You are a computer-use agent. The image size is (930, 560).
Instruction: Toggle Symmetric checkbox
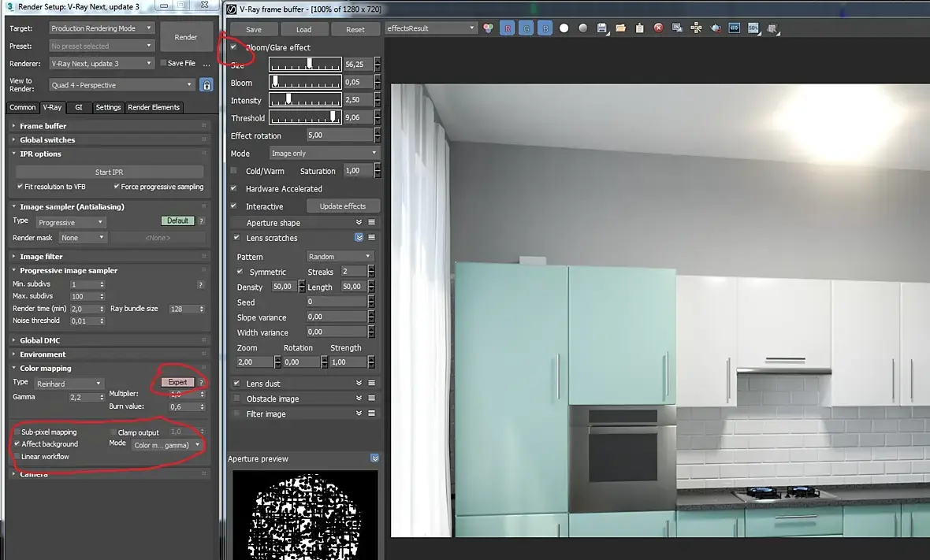coord(240,272)
